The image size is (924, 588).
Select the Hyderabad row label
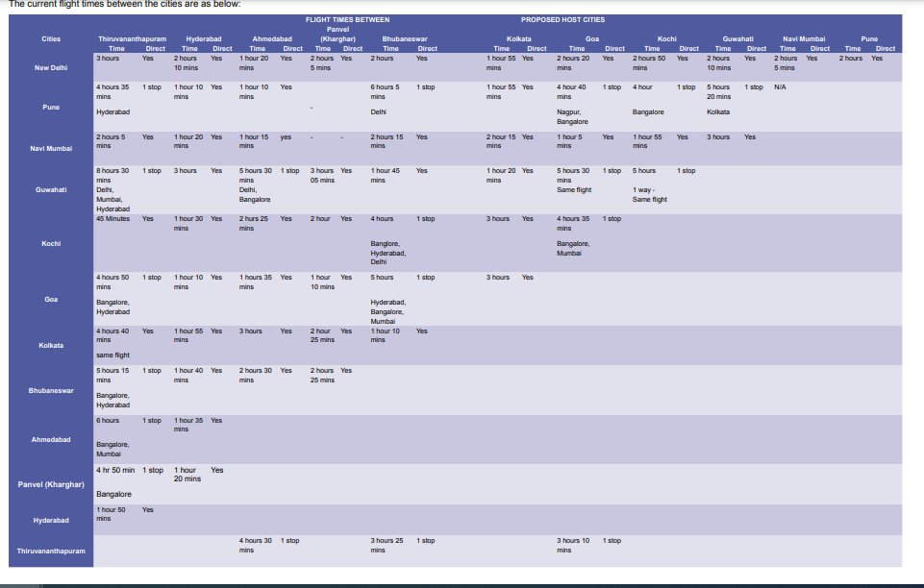[x=51, y=521]
